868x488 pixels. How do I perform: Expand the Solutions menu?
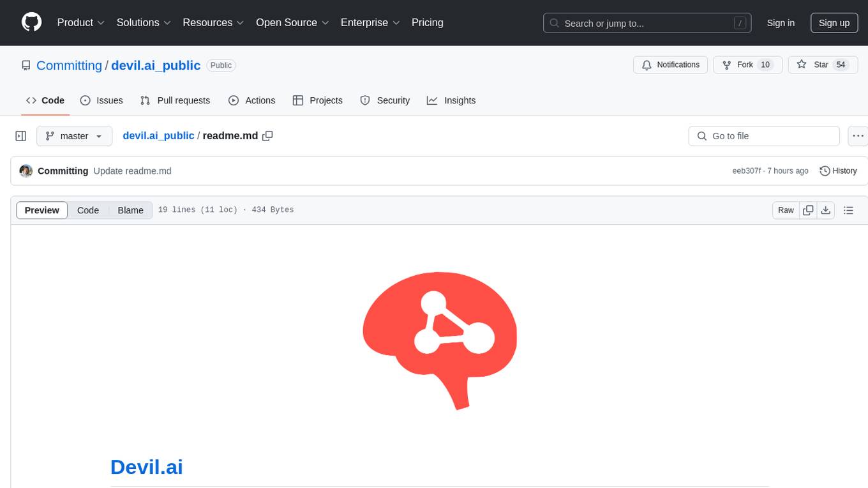coord(144,22)
